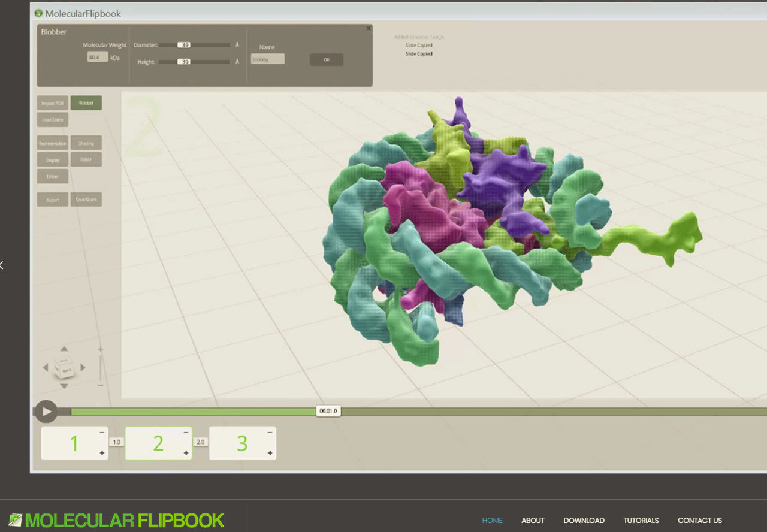Click the MolecularFlipbook window logo icon
Image resolution: width=767 pixels, height=532 pixels.
click(x=39, y=13)
